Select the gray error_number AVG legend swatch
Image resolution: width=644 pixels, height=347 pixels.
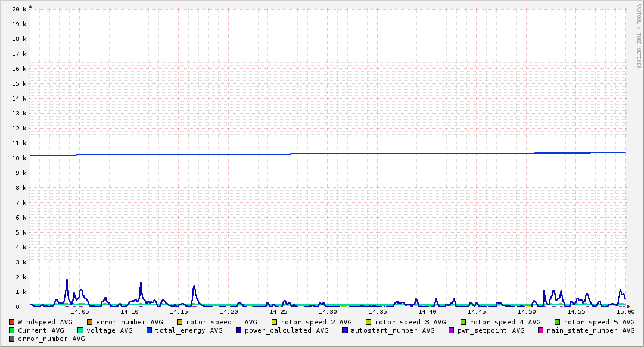12,339
